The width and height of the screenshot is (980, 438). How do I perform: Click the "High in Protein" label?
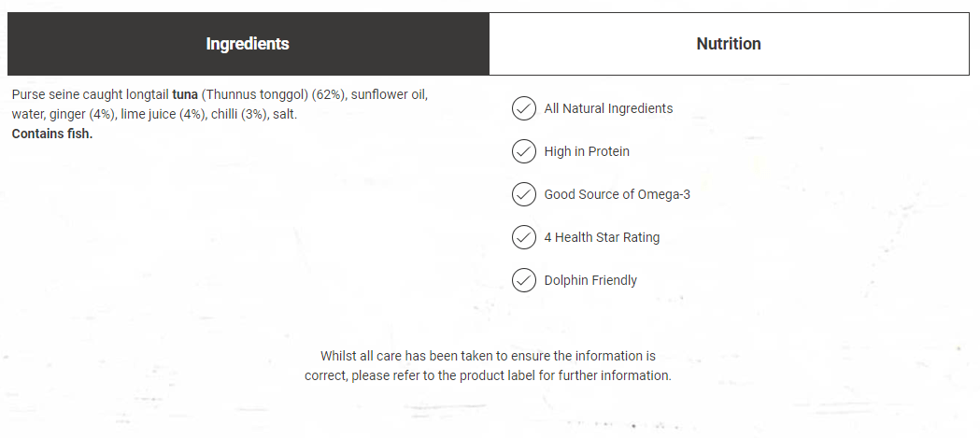coord(587,151)
